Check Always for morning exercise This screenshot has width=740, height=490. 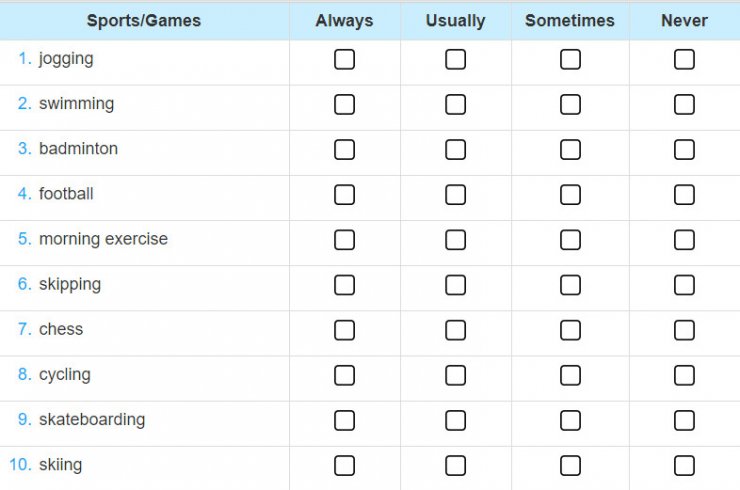(x=344, y=240)
